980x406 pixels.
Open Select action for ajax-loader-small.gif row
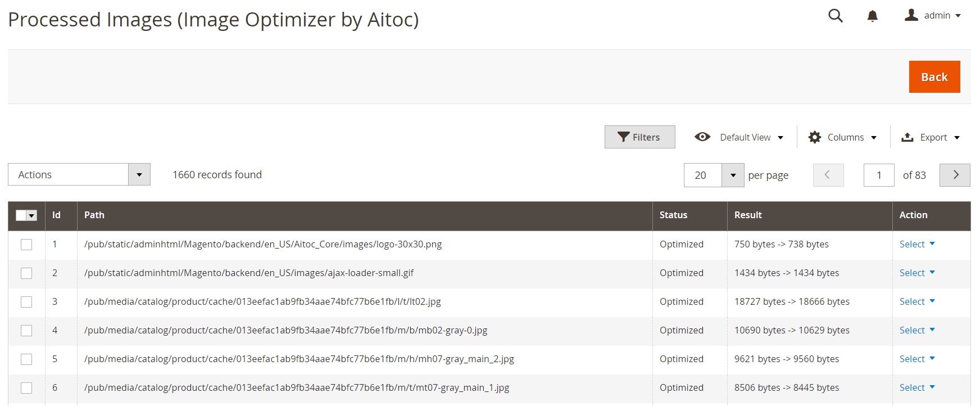click(917, 273)
